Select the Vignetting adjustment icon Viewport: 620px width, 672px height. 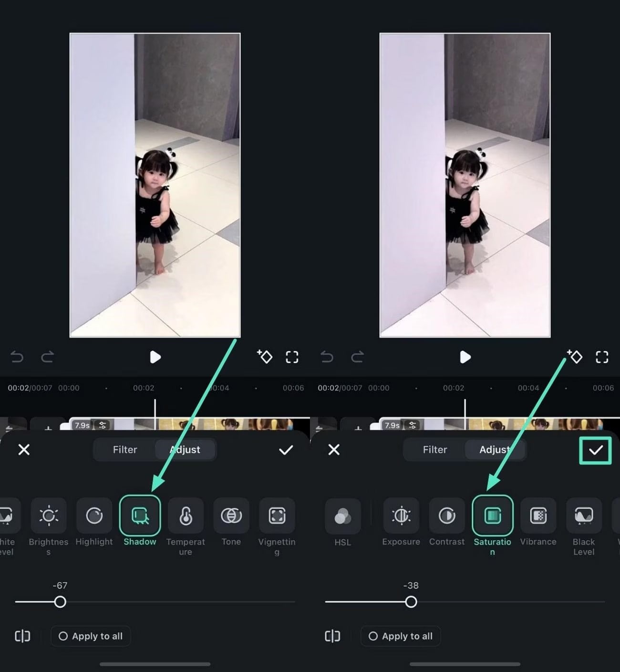(x=277, y=515)
